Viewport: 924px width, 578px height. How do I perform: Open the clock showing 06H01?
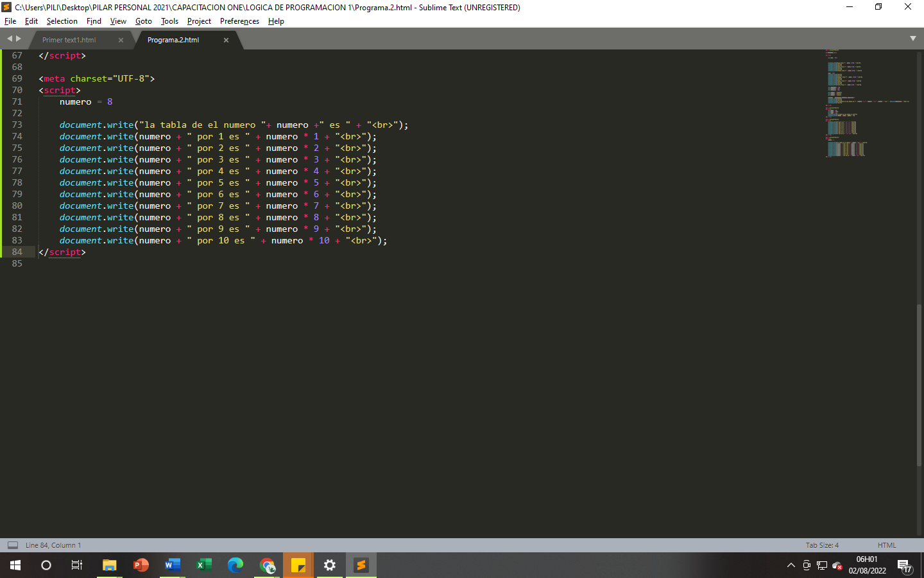point(867,565)
